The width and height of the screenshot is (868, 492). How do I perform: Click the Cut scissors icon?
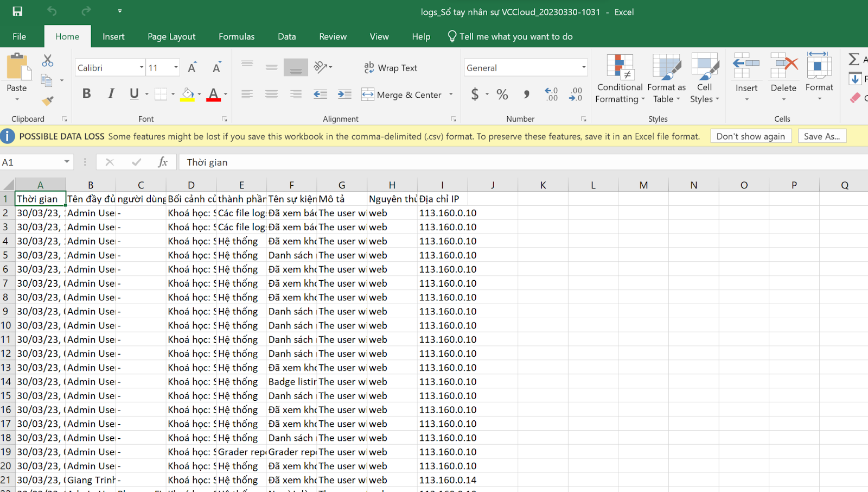pyautogui.click(x=48, y=60)
